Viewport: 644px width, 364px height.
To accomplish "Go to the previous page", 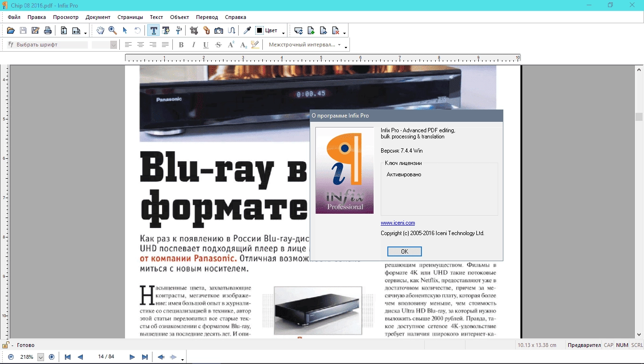I will pos(80,357).
